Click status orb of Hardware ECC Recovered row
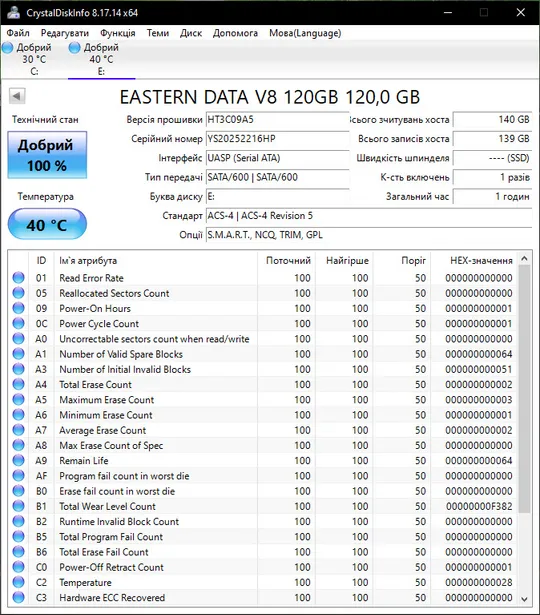The height and width of the screenshot is (615, 540). [x=18, y=597]
